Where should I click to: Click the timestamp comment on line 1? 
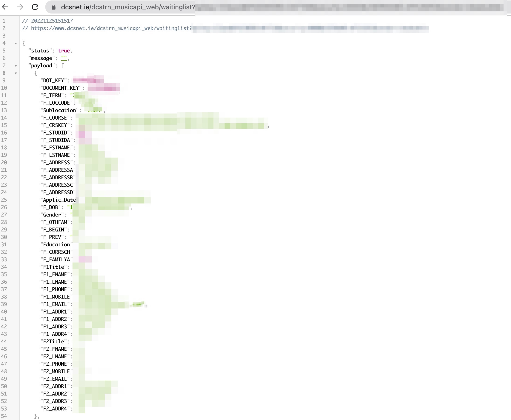pos(52,21)
